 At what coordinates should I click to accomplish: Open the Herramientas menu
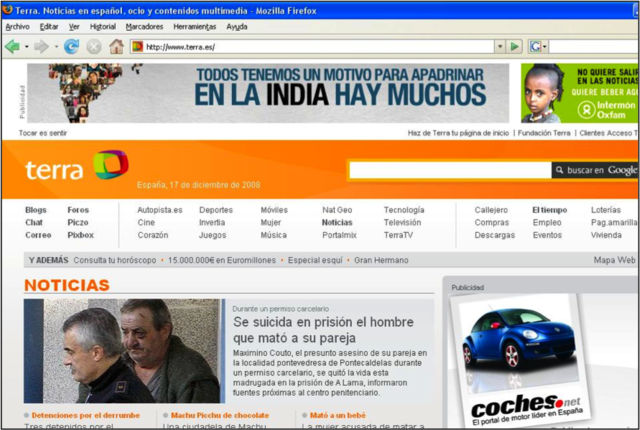pyautogui.click(x=195, y=27)
